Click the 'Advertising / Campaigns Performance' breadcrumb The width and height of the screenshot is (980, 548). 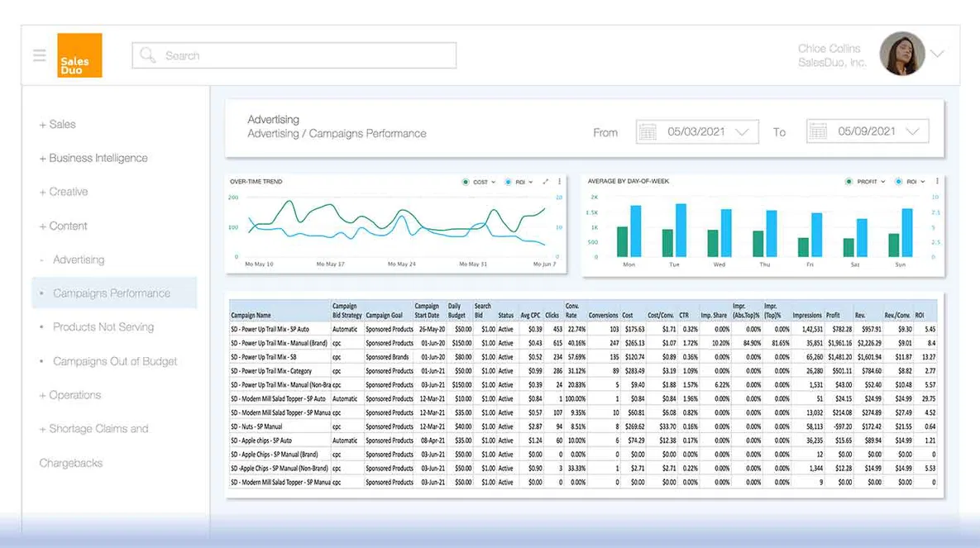337,134
